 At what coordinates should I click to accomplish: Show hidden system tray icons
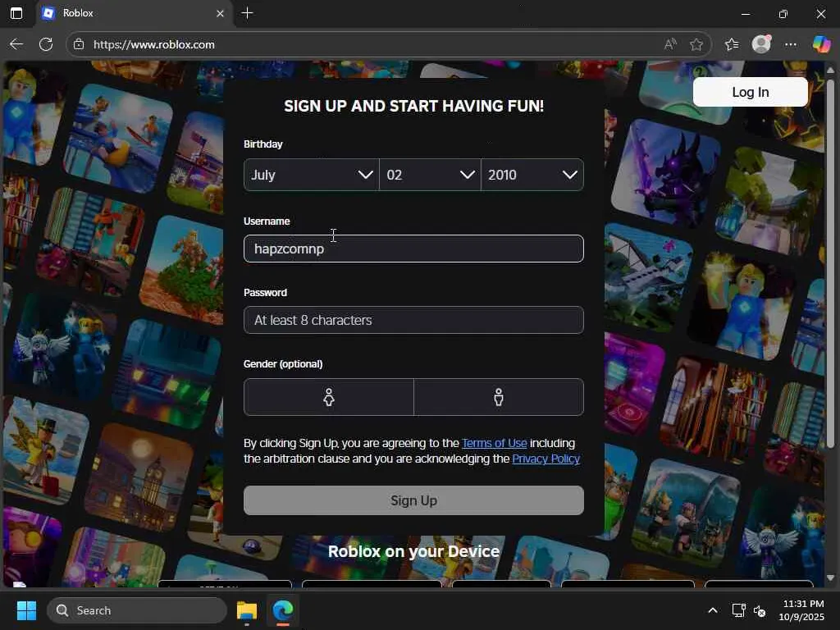713,610
